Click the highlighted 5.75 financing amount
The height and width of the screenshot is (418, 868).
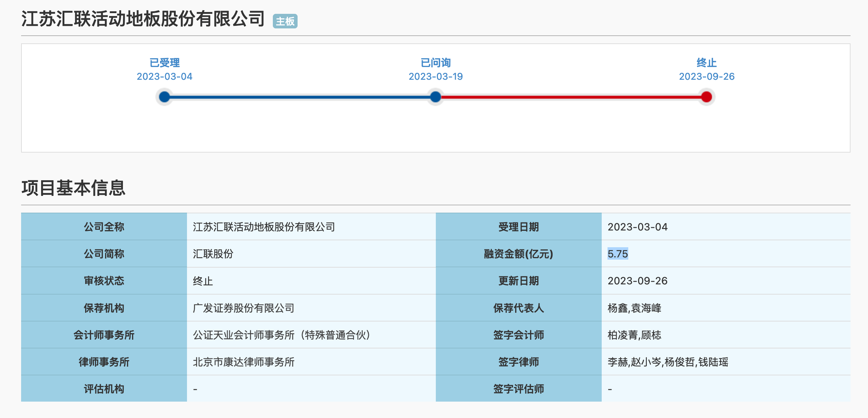click(x=618, y=254)
